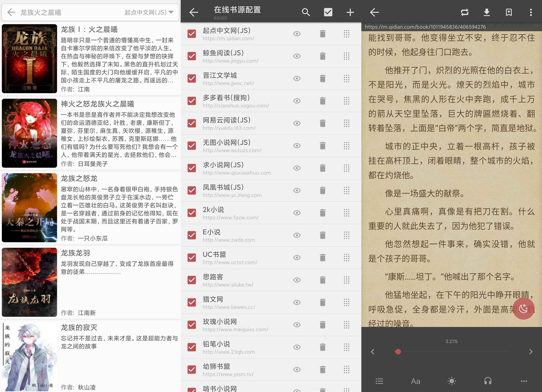This screenshot has height=392, width=542.
Task: Delete the 幼狮书盟 source
Action: pyautogui.click(x=323, y=370)
